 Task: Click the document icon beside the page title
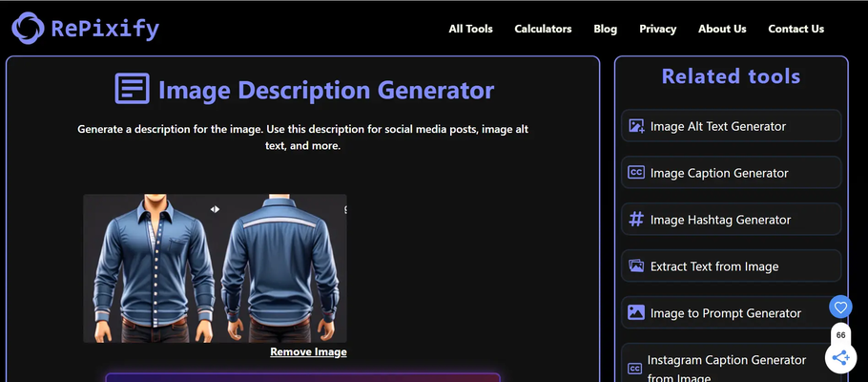click(x=133, y=89)
